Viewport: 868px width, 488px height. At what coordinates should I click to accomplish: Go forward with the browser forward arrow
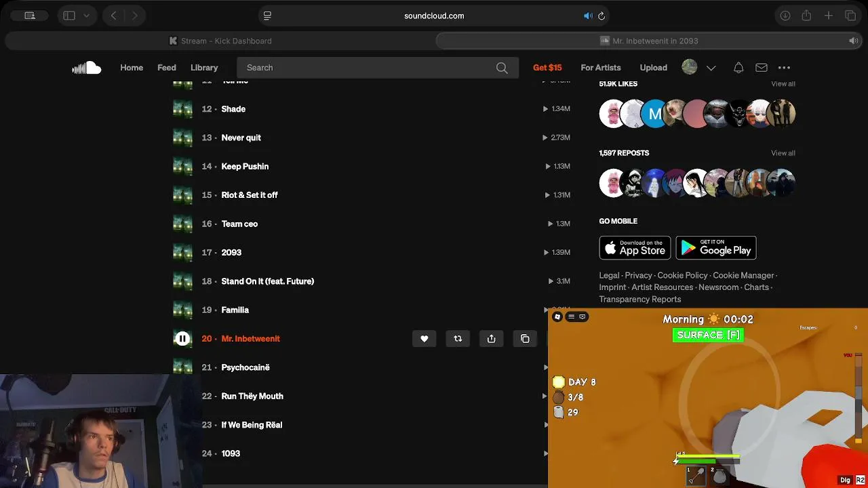135,16
